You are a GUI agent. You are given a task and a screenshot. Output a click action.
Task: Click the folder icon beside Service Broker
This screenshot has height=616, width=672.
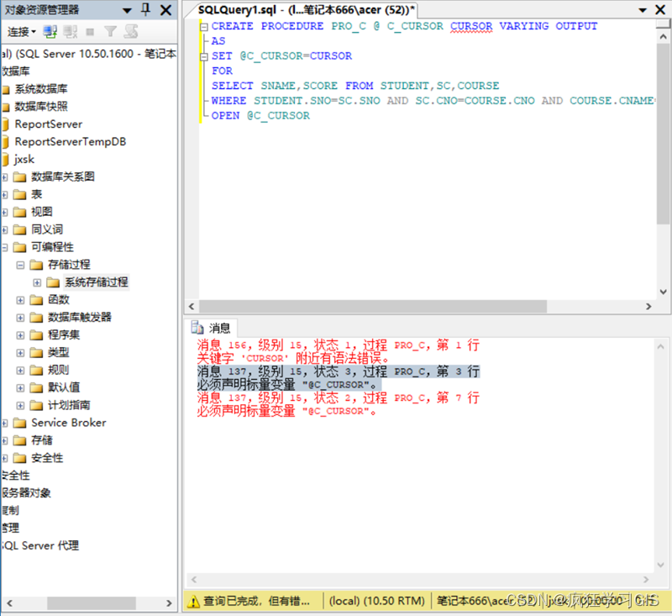[x=19, y=423]
